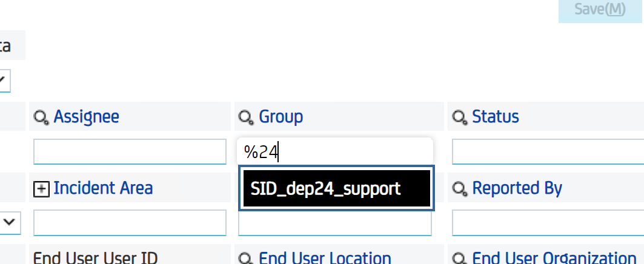
Task: Click the Group field containing %24
Action: tap(335, 152)
